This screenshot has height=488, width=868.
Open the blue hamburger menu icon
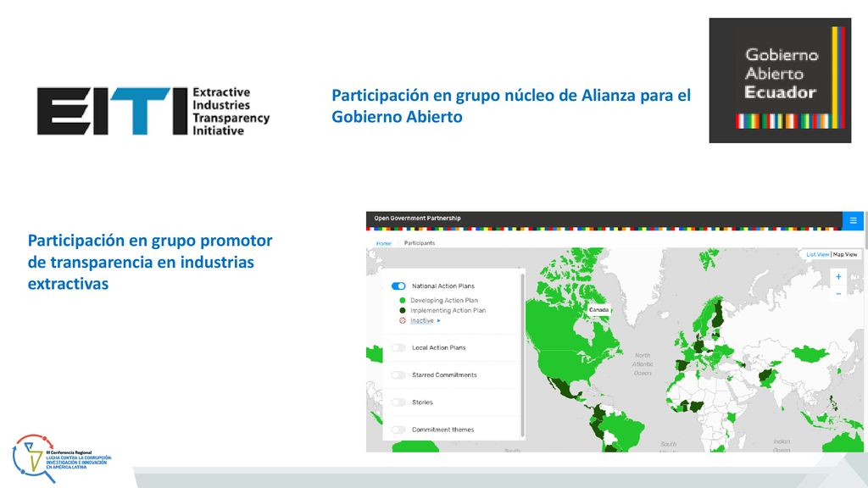[x=853, y=220]
